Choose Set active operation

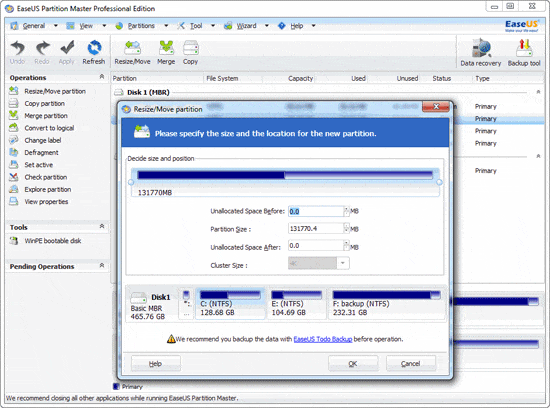coord(38,165)
